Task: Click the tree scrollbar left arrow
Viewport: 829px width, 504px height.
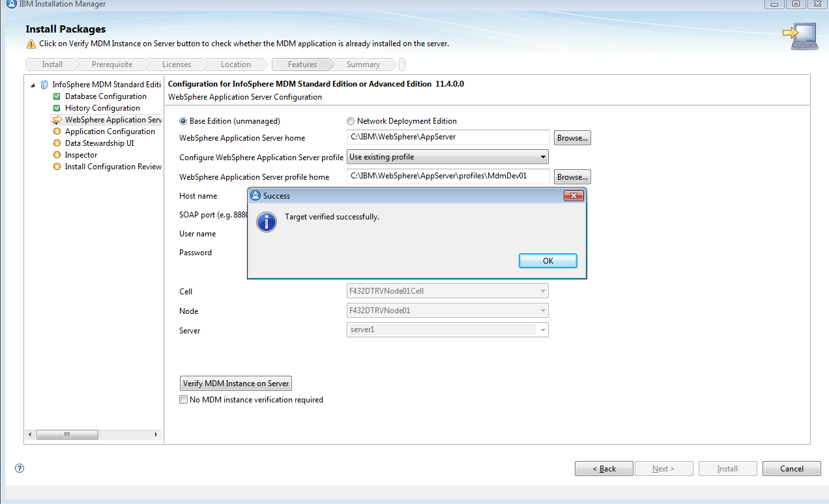Action: pyautogui.click(x=31, y=434)
